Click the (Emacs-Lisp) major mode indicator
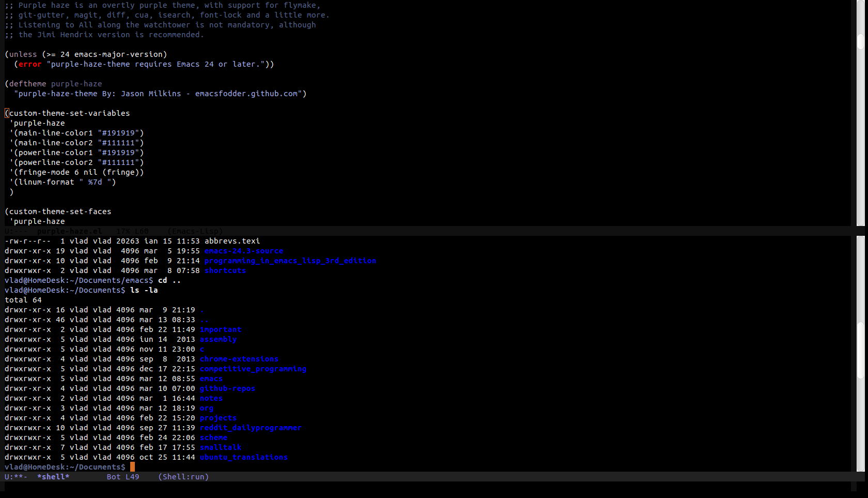 pos(195,231)
